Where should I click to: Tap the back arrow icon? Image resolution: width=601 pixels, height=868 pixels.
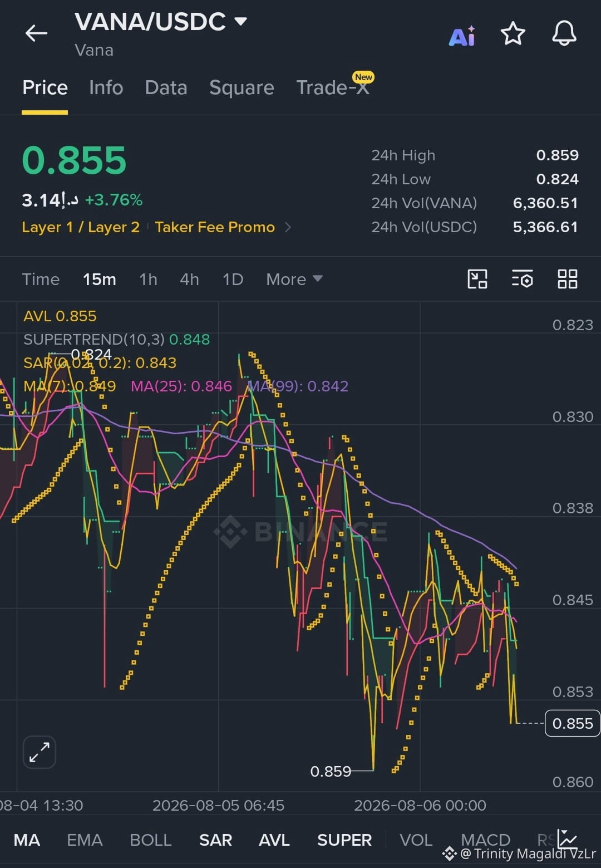pyautogui.click(x=36, y=33)
